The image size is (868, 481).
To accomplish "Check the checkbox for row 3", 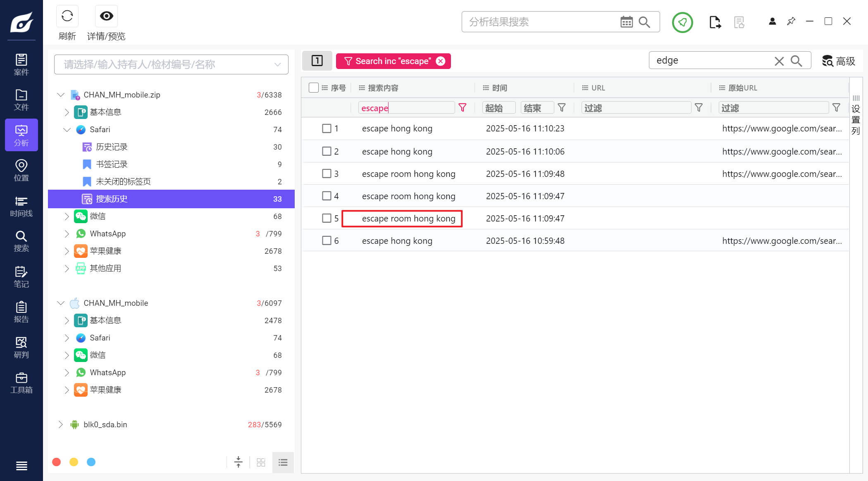I will pos(327,174).
